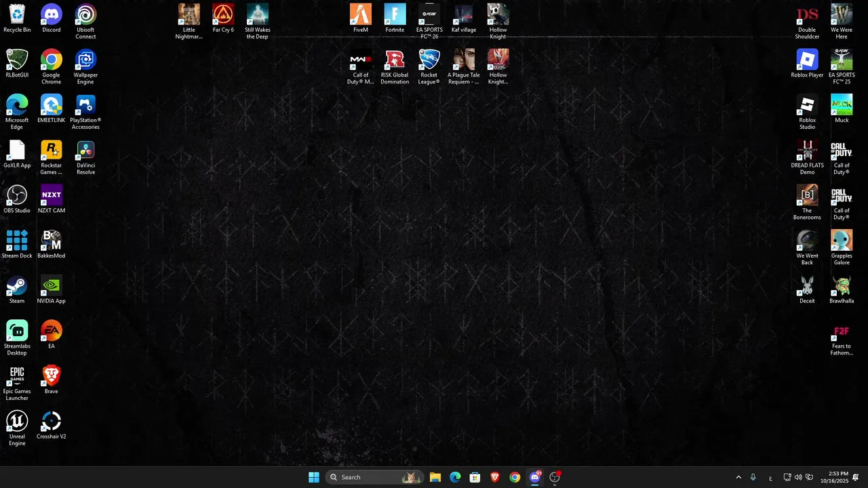Select the NZXT CAM desktop icon
The width and height of the screenshot is (868, 488).
(52, 199)
